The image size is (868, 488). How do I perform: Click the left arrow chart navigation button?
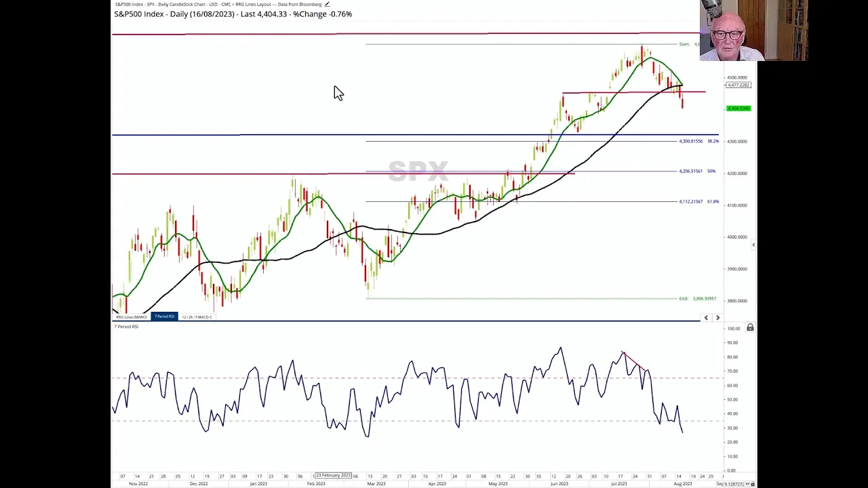pos(706,317)
